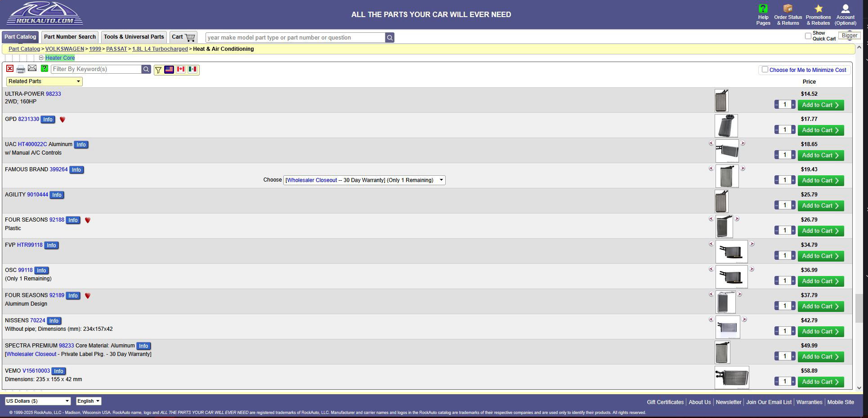Screen dimensions: 868x418
Task: Open Info for UAC HT400022C
Action: click(81, 145)
